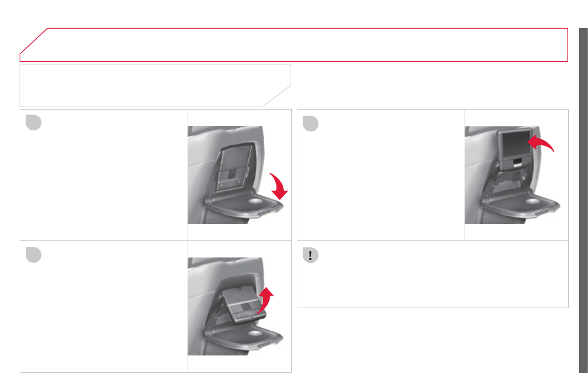Click the blank text area of the top-left step

tap(104, 175)
